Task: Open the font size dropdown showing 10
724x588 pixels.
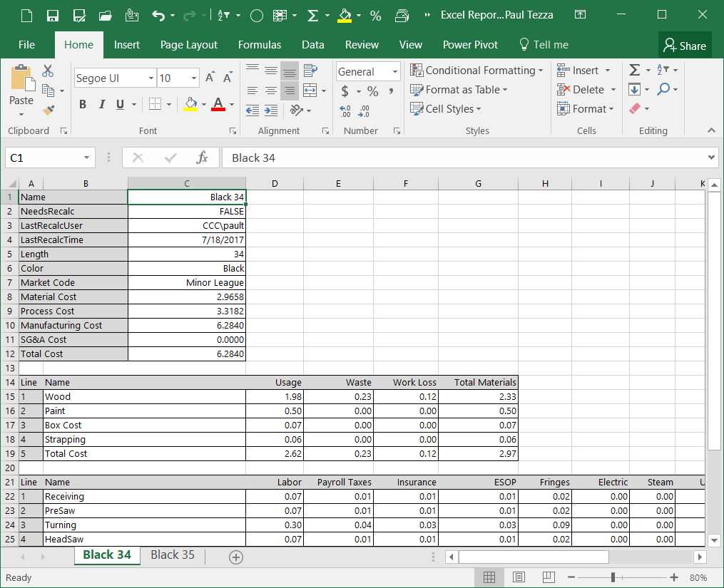Action: point(194,78)
